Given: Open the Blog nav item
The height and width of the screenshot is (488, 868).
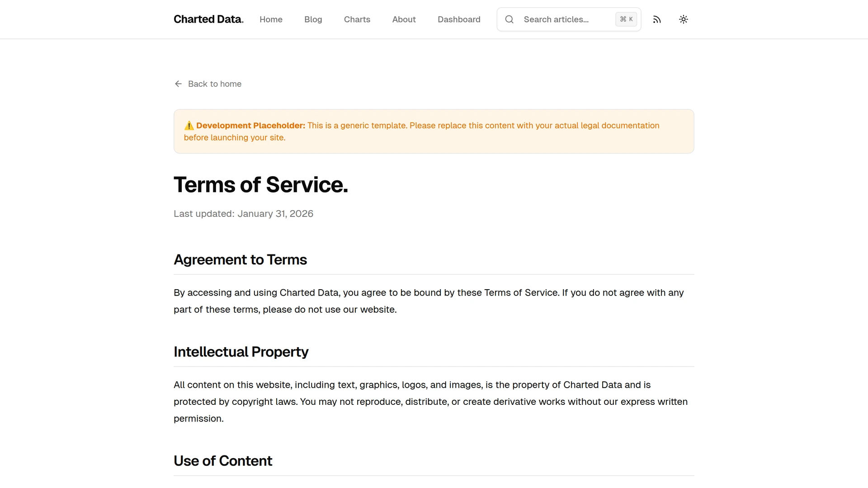Looking at the screenshot, I should [313, 19].
